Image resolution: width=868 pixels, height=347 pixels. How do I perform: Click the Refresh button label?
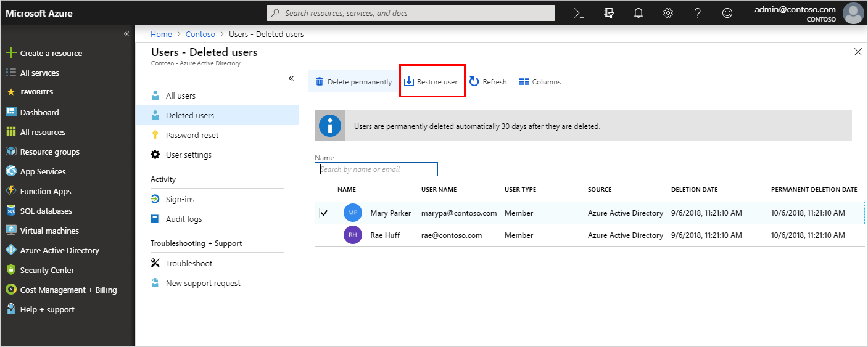495,81
